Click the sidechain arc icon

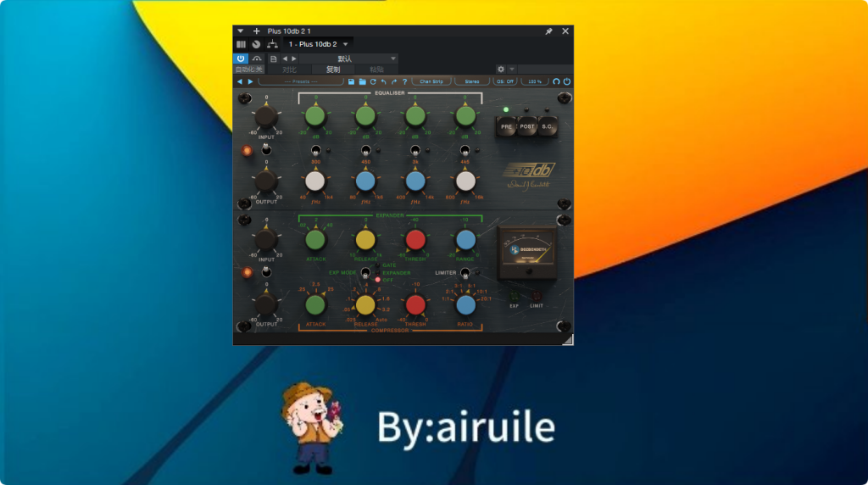[x=257, y=59]
